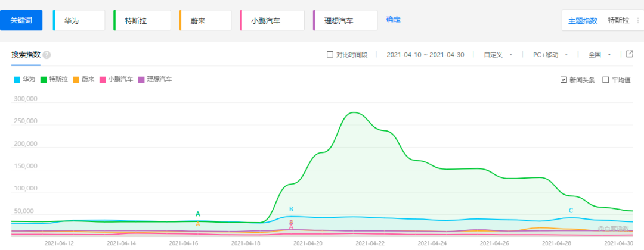Open the date range 2021-04-10 ~ 2021-04-30 picker
This screenshot has height=250, width=644.
425,55
